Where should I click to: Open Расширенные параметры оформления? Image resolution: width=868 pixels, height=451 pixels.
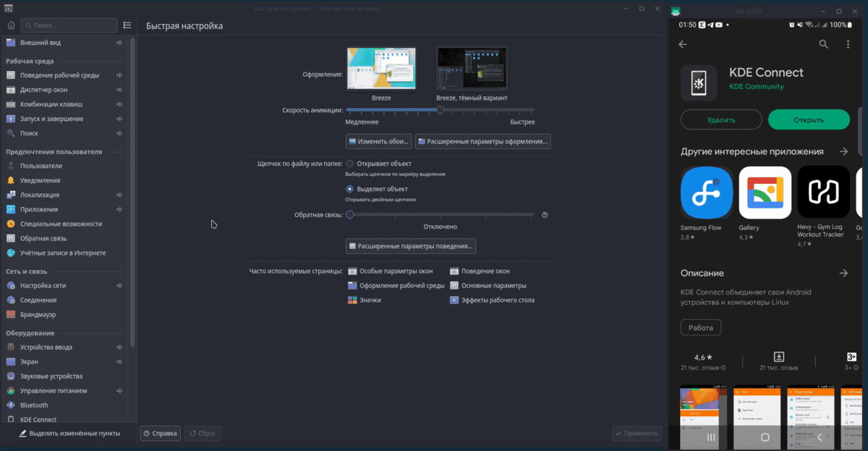click(482, 141)
